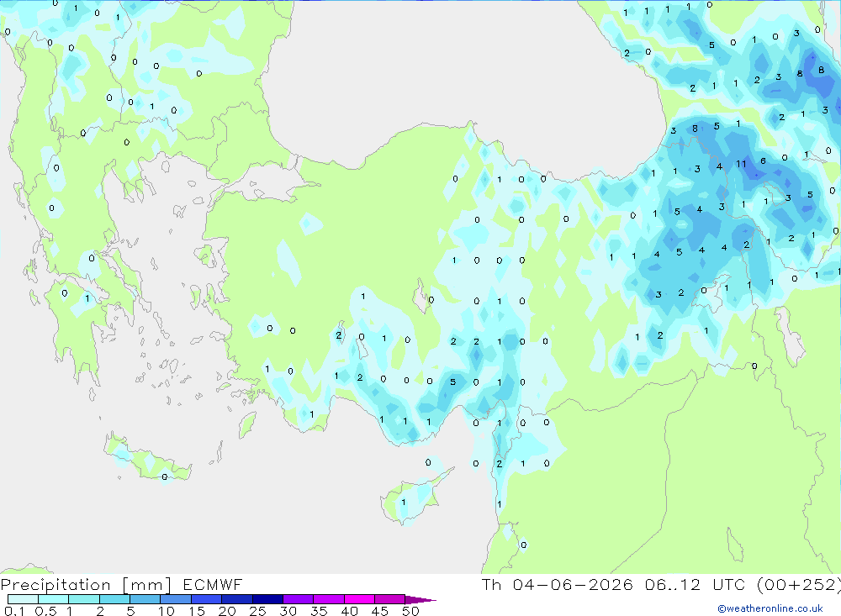841x616 pixels.
Task: Click the 20–25 mm dark blue swatch
Action: [236, 599]
